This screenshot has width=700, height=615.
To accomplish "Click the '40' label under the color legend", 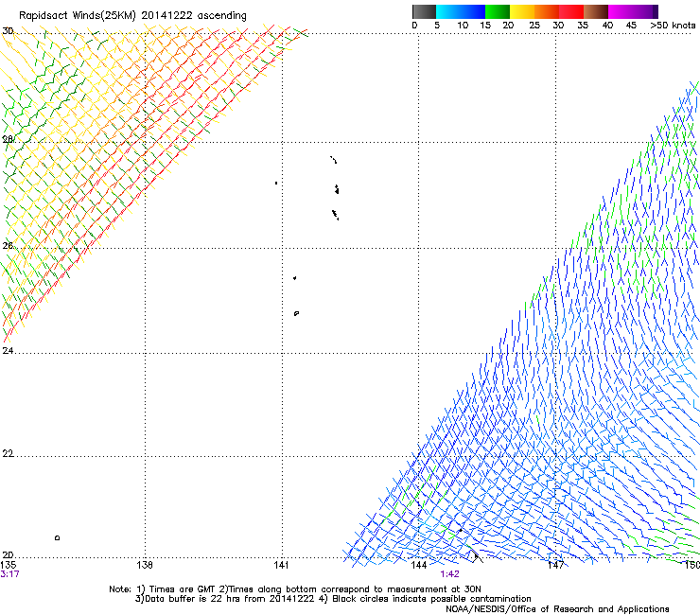I will pyautogui.click(x=607, y=25).
